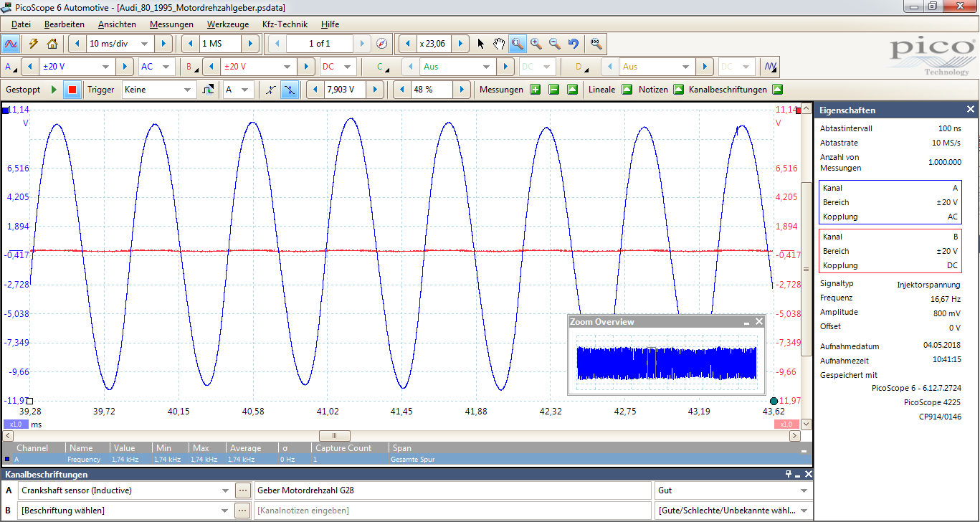Add a measurement with green plus icon

(x=535, y=90)
